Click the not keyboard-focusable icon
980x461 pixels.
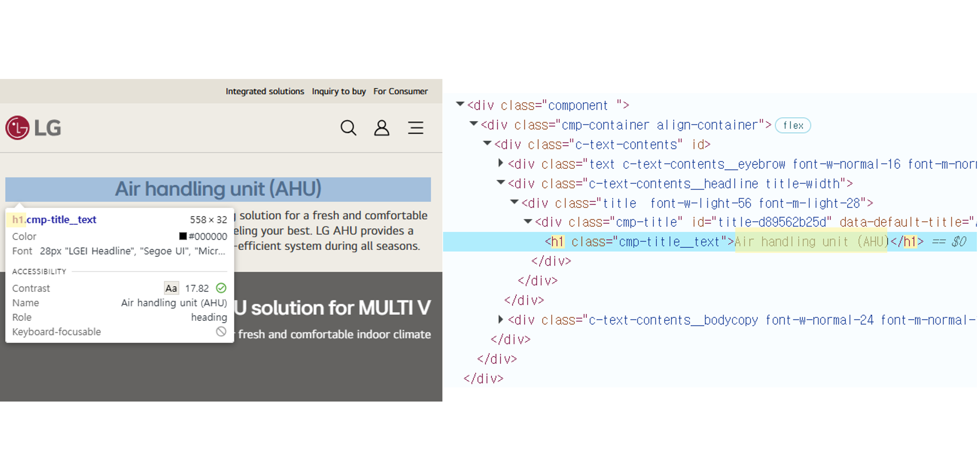tap(221, 331)
